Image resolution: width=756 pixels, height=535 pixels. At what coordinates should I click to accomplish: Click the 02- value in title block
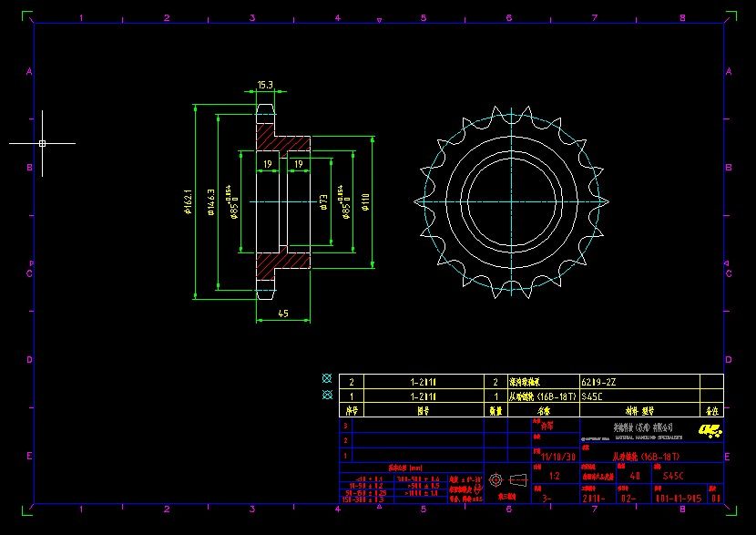628,499
